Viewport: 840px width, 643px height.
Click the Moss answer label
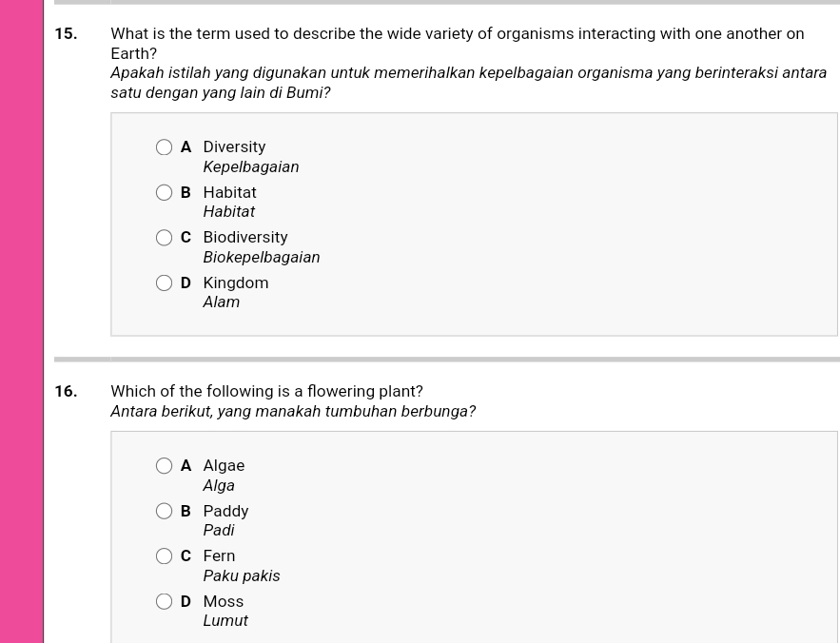(x=224, y=602)
